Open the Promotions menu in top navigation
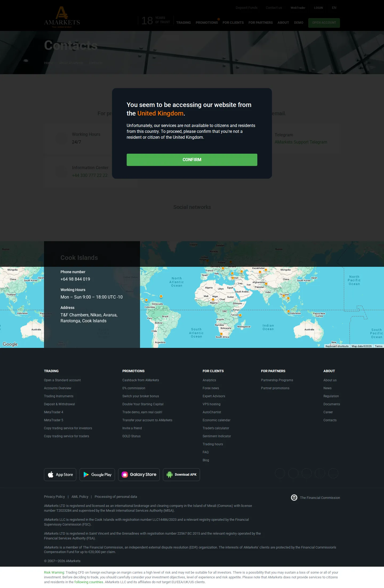Image resolution: width=384 pixels, height=588 pixels. pyautogui.click(x=207, y=23)
